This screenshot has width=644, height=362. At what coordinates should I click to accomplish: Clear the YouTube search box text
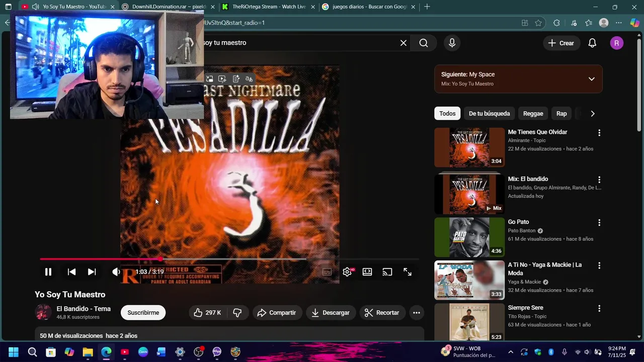click(x=404, y=43)
